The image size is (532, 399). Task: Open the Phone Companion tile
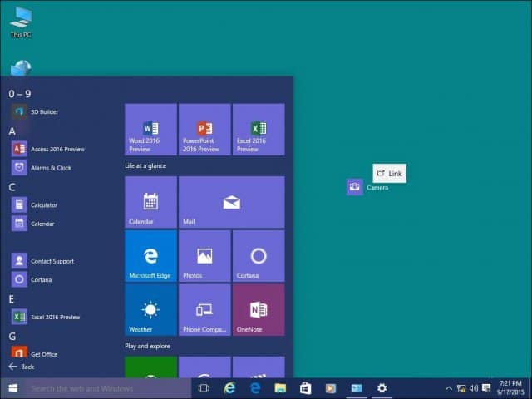click(204, 310)
